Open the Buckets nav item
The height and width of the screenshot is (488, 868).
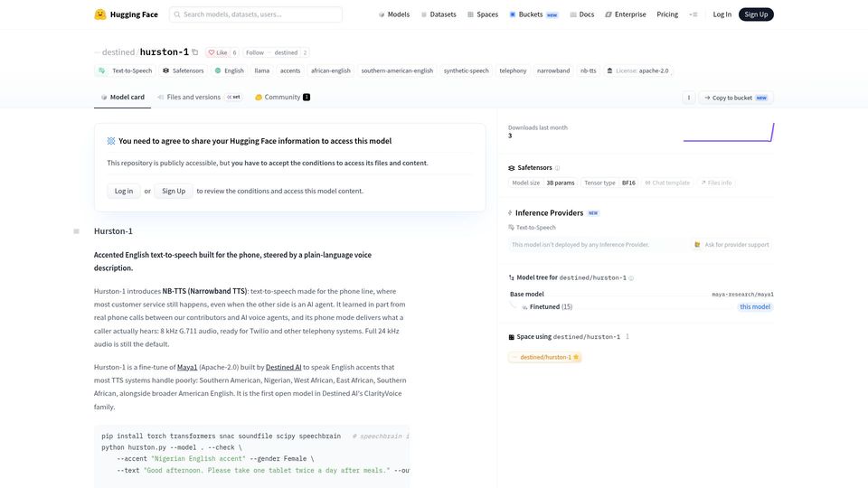coord(533,14)
